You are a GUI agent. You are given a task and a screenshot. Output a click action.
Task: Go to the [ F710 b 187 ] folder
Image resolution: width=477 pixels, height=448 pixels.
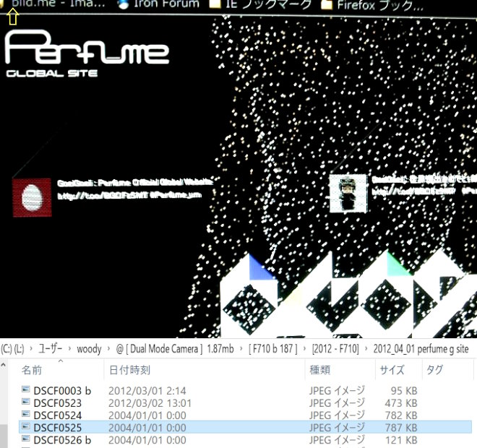273,348
